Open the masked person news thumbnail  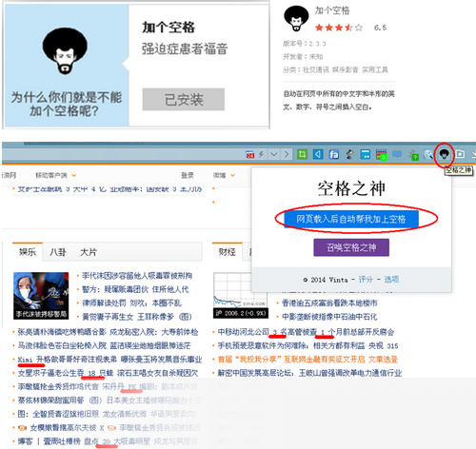point(41,296)
